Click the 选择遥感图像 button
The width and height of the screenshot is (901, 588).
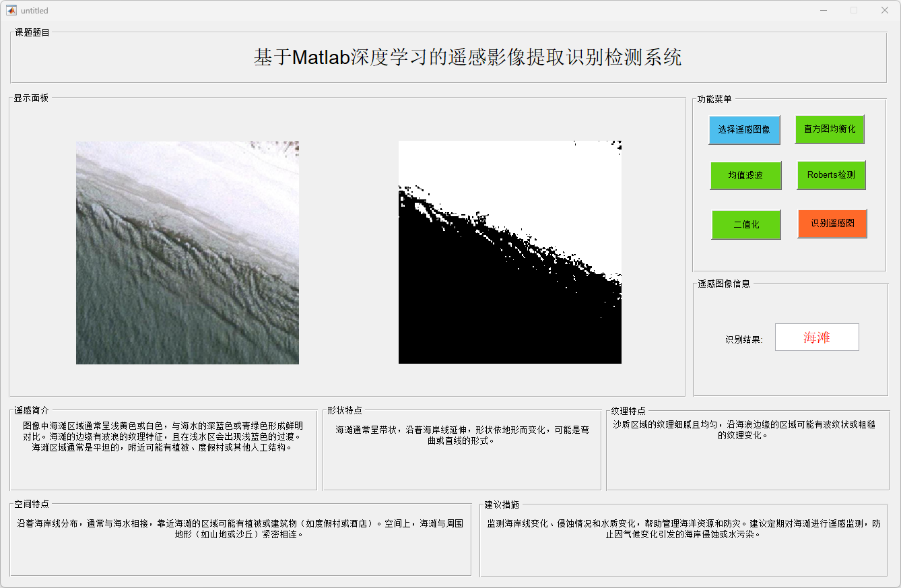click(x=744, y=130)
